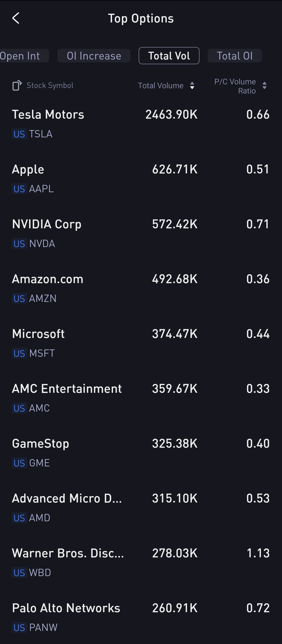The width and height of the screenshot is (282, 644).
Task: Select Palo Alto Networks row
Action: 141,618
